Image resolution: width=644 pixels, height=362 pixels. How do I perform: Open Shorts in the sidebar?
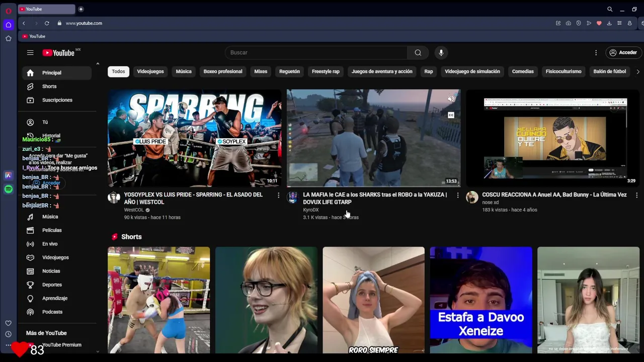coord(57,86)
